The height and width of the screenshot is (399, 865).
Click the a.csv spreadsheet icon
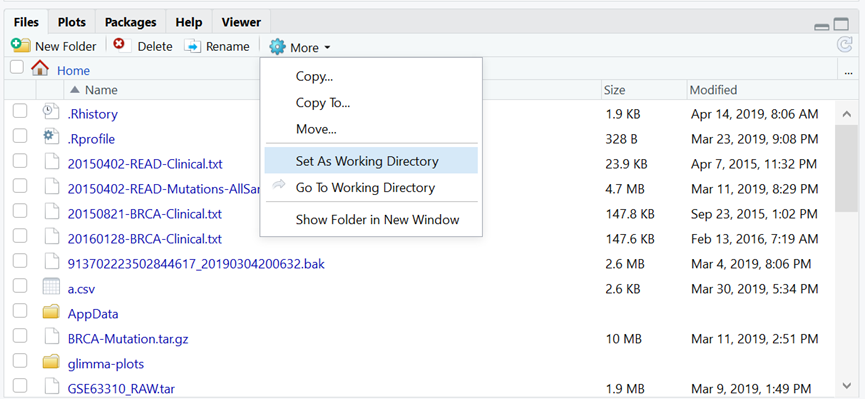click(x=51, y=287)
